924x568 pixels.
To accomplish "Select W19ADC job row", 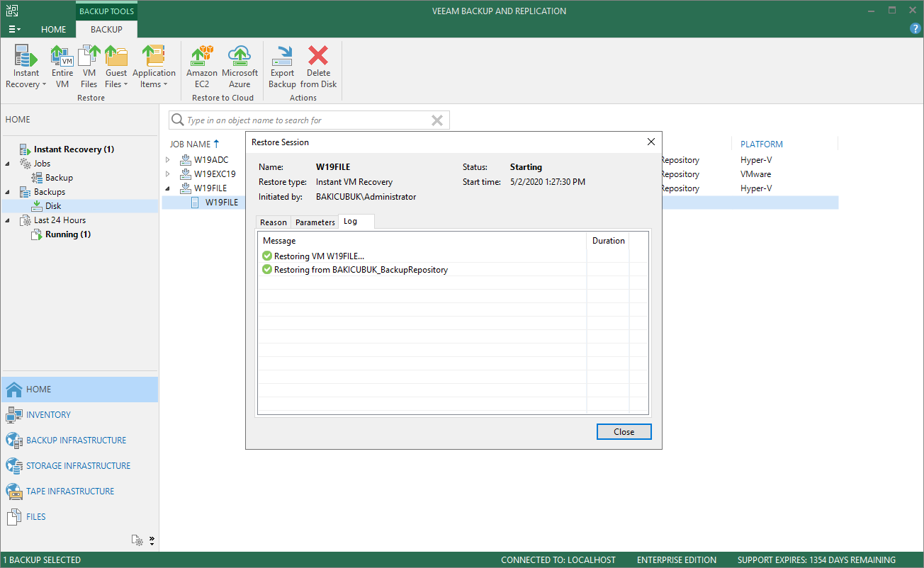I will [x=211, y=160].
